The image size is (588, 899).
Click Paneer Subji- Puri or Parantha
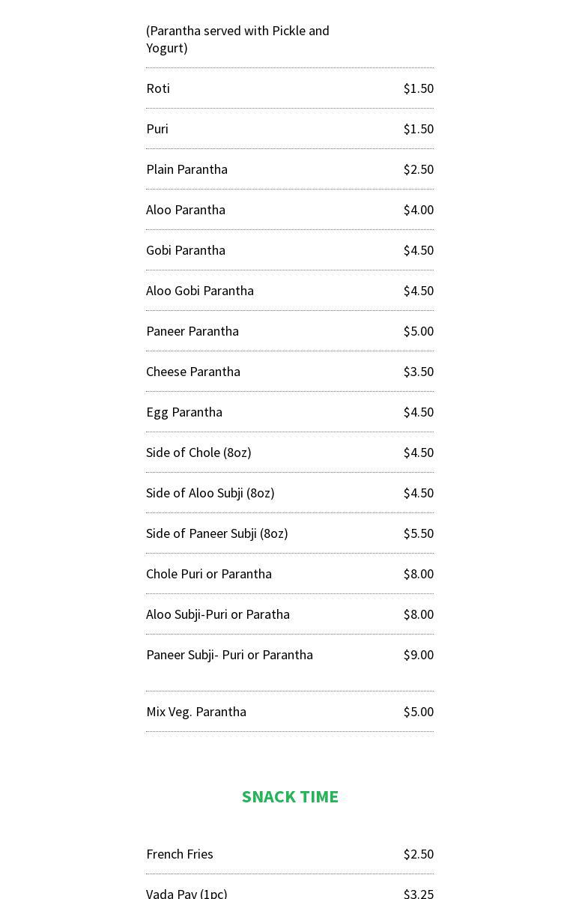[229, 655]
